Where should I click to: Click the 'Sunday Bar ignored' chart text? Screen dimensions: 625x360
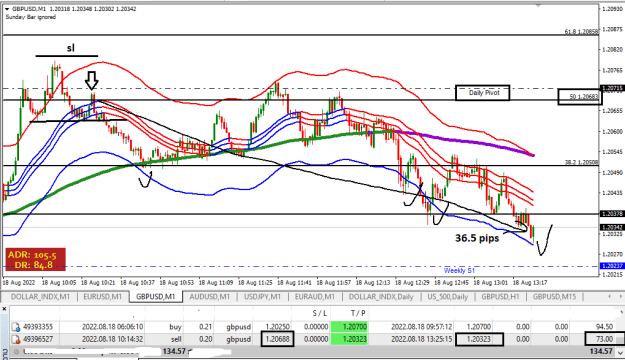pyautogui.click(x=30, y=17)
